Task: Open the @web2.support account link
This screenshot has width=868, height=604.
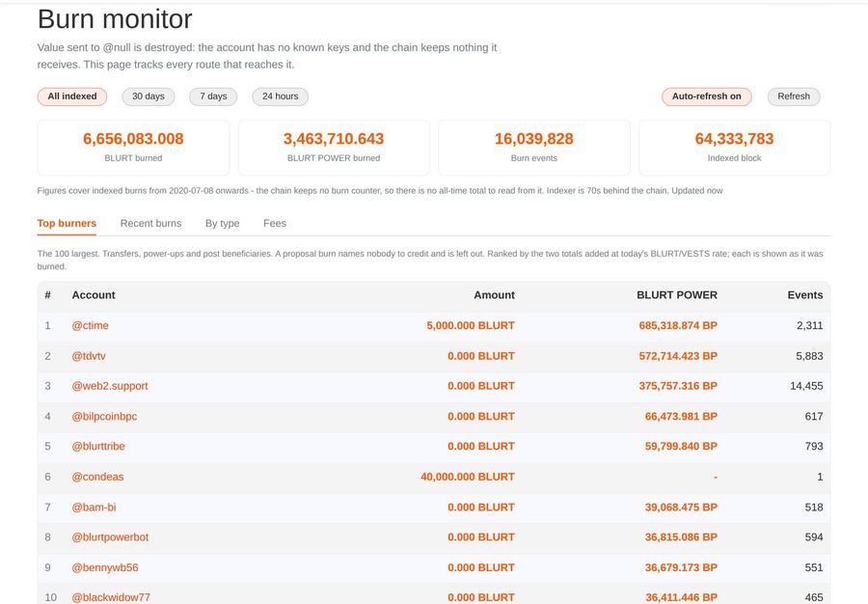Action: [x=110, y=386]
